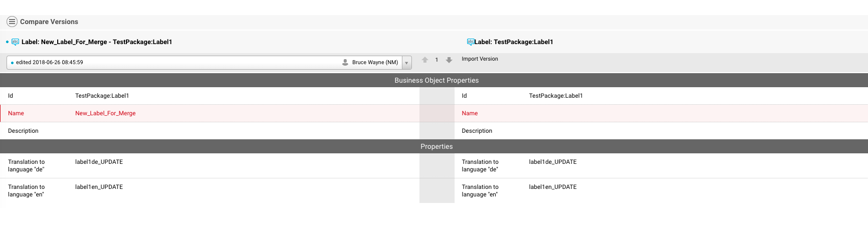The width and height of the screenshot is (868, 226).
Task: Open the Compare Versions hamburger menu
Action: click(x=12, y=22)
